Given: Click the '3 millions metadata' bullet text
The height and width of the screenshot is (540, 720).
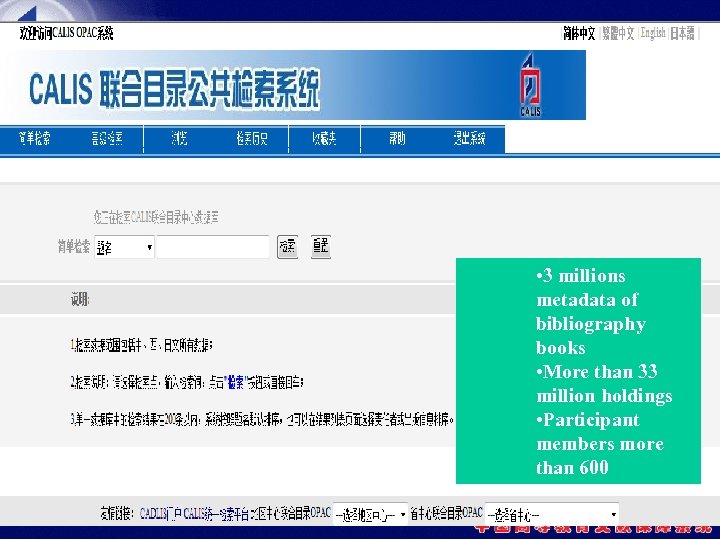Looking at the screenshot, I should [x=591, y=312].
